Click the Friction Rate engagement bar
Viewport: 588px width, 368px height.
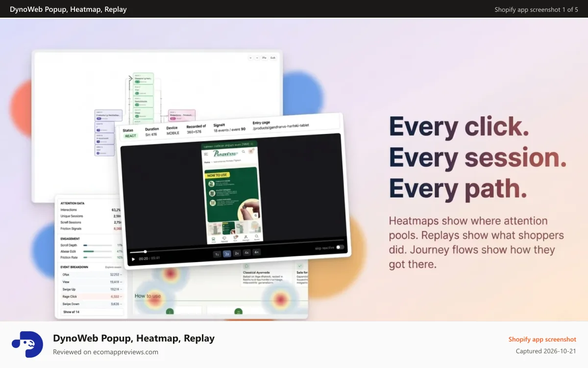(x=98, y=257)
